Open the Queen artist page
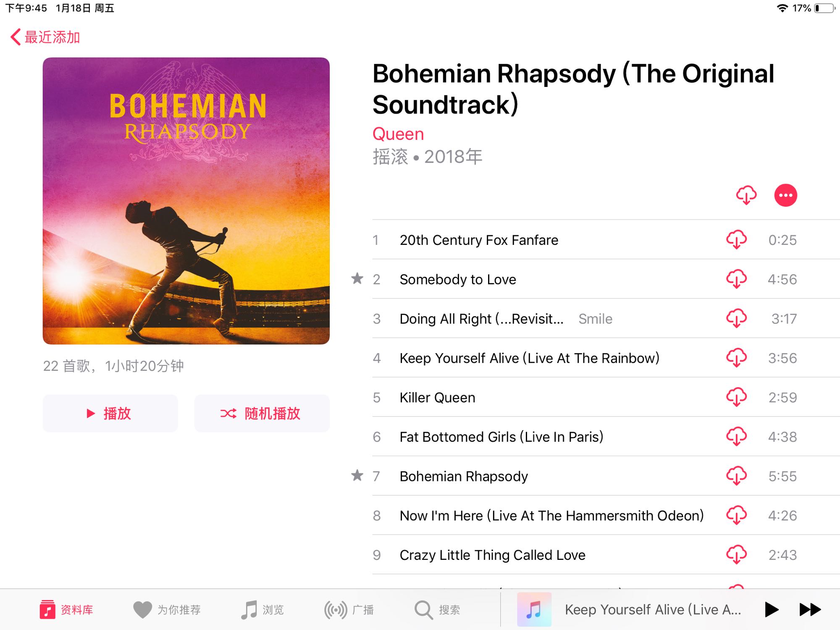The width and height of the screenshot is (840, 630). pos(398,134)
